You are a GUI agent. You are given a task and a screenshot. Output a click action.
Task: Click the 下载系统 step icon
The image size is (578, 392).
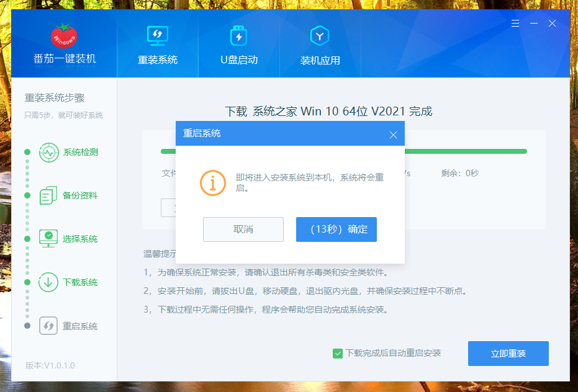pos(48,282)
